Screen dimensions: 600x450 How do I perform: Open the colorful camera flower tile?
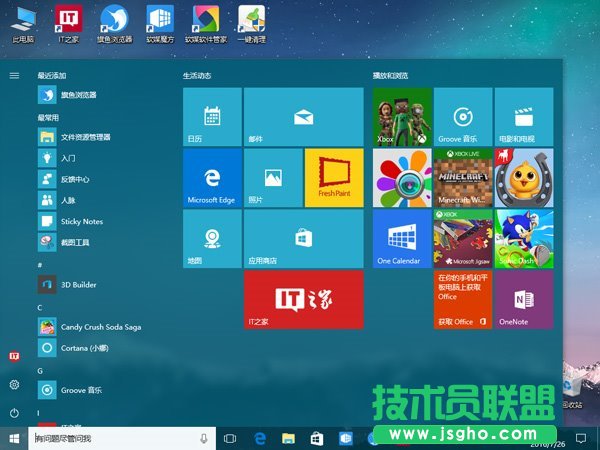pyautogui.click(x=402, y=178)
